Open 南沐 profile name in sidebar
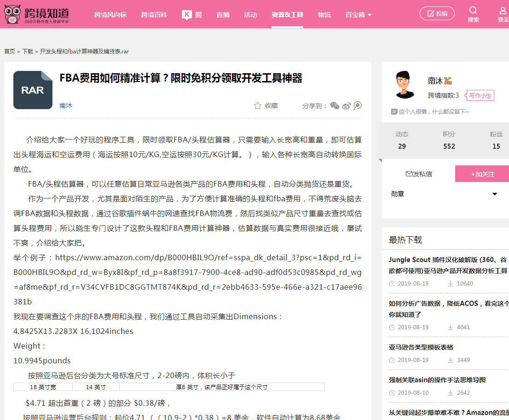 coord(435,81)
